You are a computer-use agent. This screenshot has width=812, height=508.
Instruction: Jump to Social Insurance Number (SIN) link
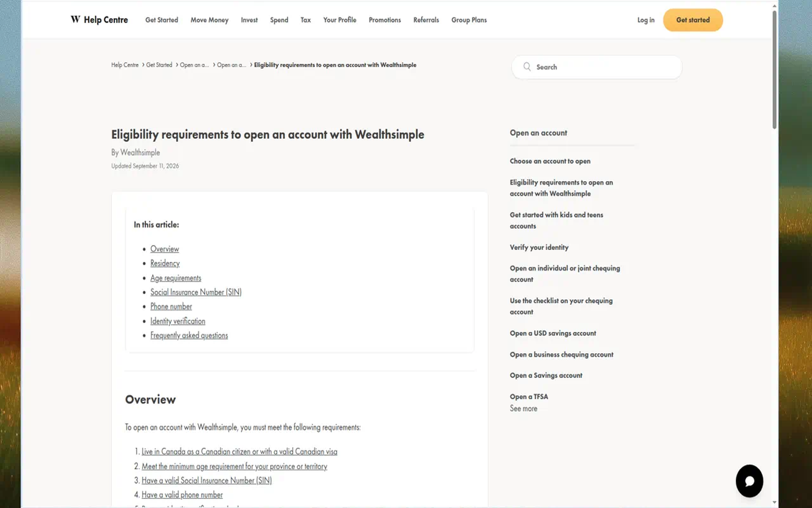click(x=196, y=292)
